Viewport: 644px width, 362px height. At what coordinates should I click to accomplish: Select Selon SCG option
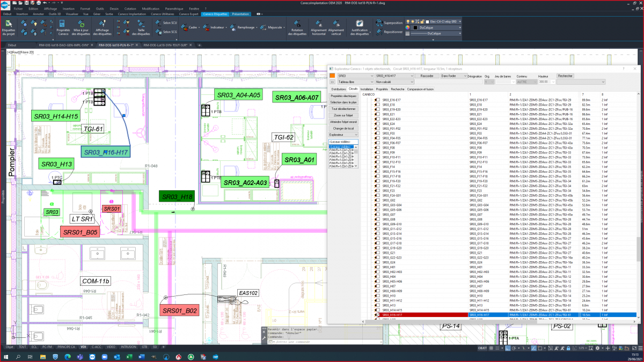coord(166,32)
